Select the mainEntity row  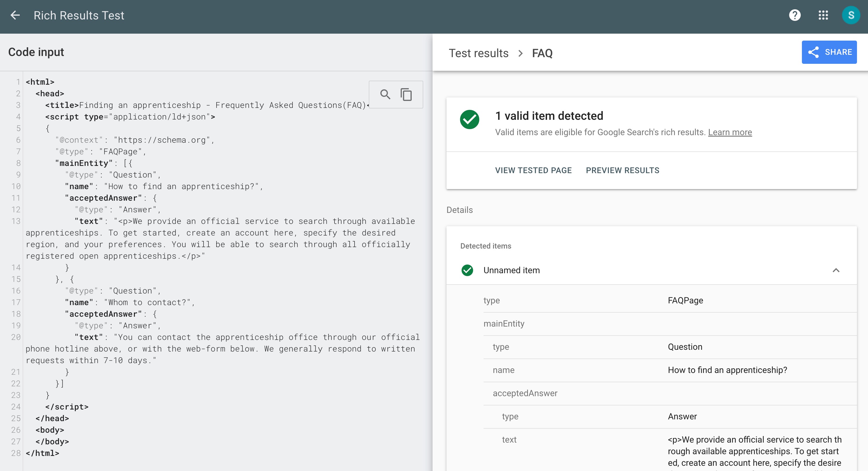click(x=670, y=324)
